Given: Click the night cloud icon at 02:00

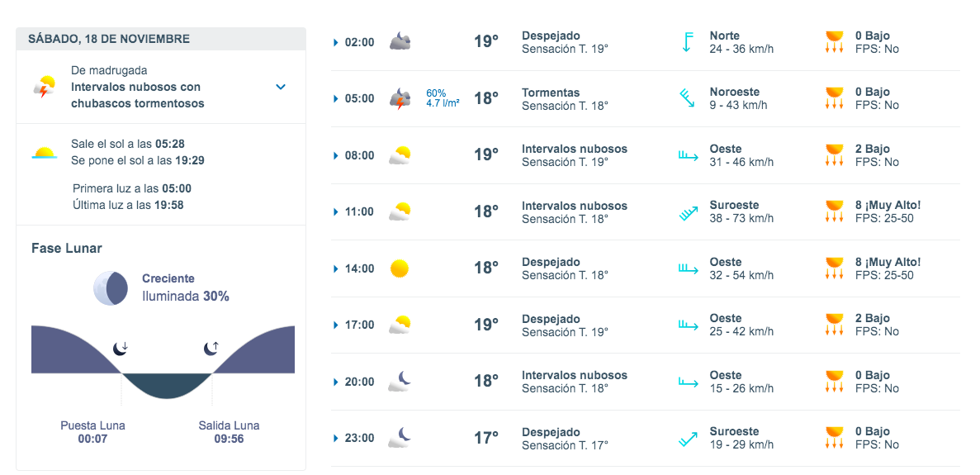Looking at the screenshot, I should point(400,42).
